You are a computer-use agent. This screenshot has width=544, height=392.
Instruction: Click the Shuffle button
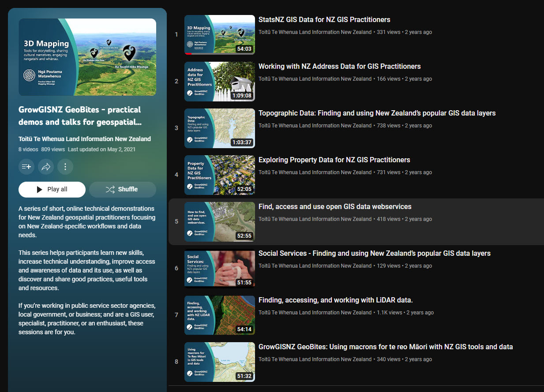(123, 189)
